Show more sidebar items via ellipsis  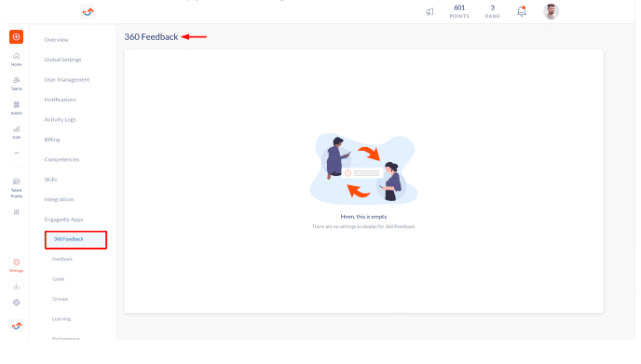[17, 154]
